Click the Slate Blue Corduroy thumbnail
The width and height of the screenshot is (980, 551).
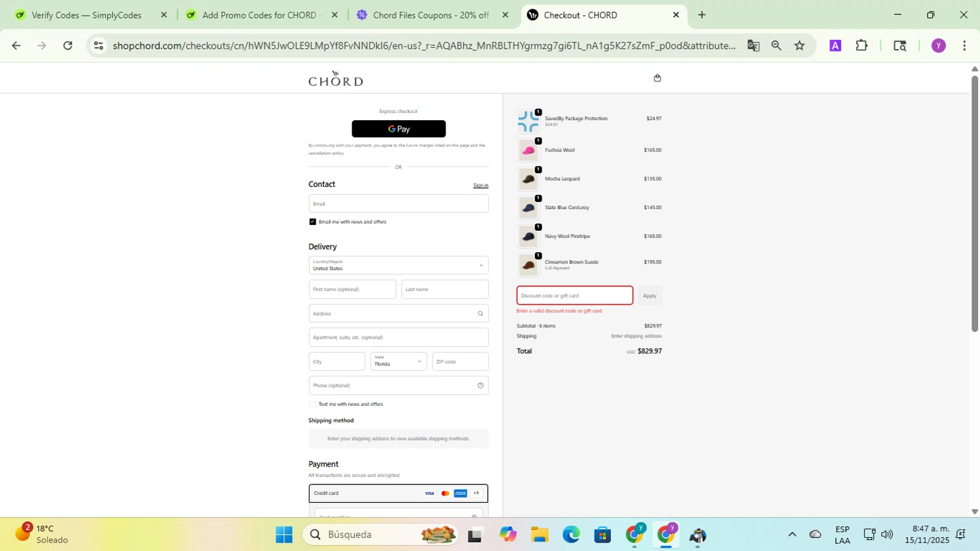pyautogui.click(x=529, y=208)
